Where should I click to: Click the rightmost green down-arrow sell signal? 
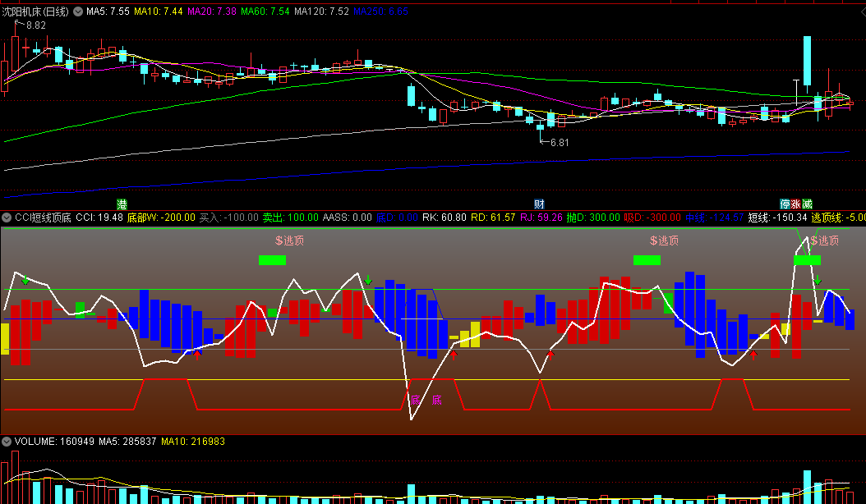818,280
